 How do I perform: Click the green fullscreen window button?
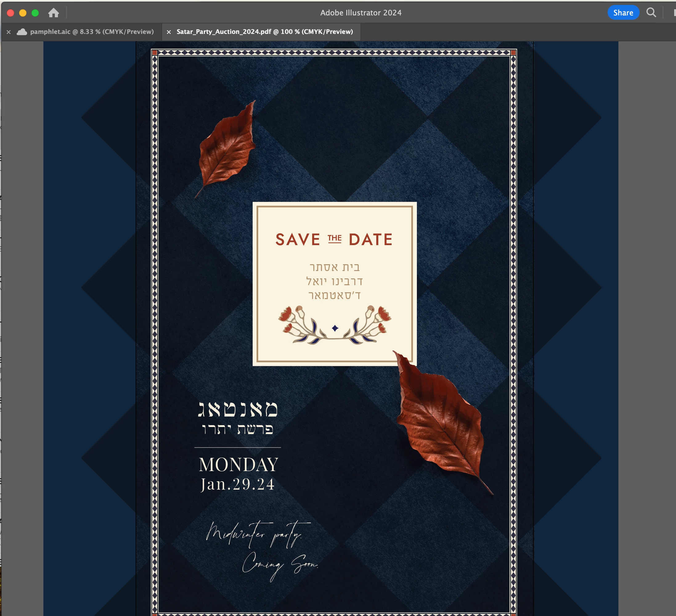(x=35, y=13)
